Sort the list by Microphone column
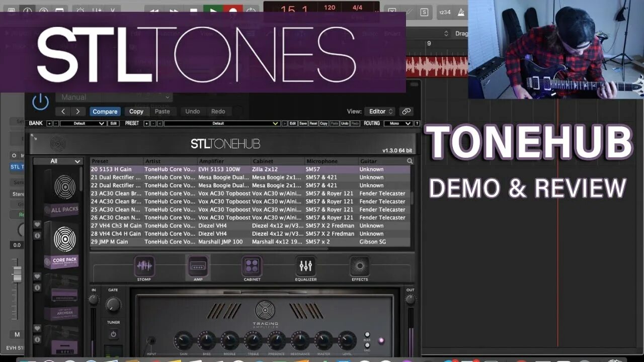The image size is (644, 362). pos(332,161)
